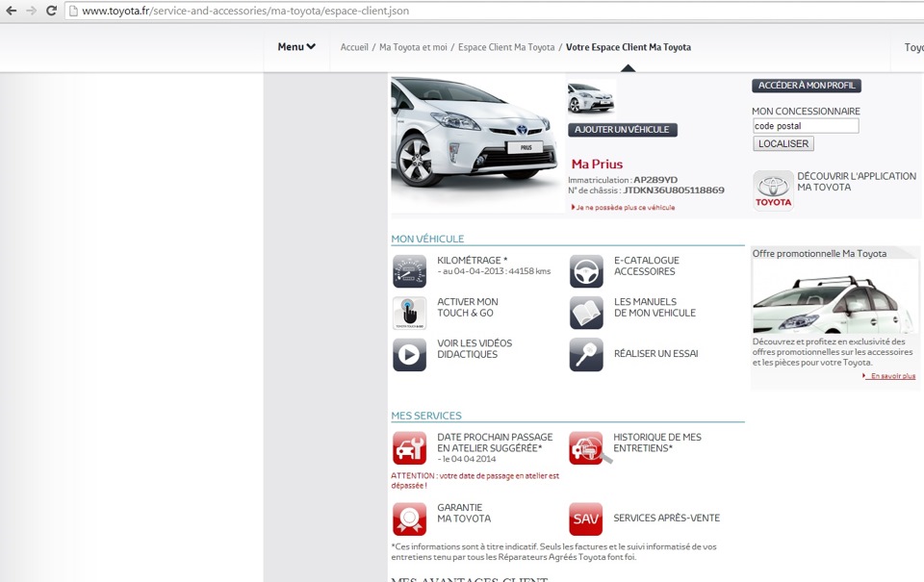Click the book icon for vehicle manuals
This screenshot has height=582, width=924.
coord(586,313)
